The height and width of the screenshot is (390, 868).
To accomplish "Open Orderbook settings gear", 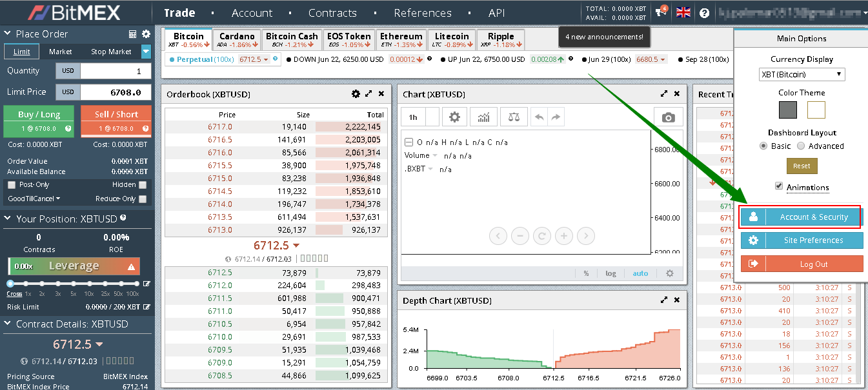I will click(356, 94).
